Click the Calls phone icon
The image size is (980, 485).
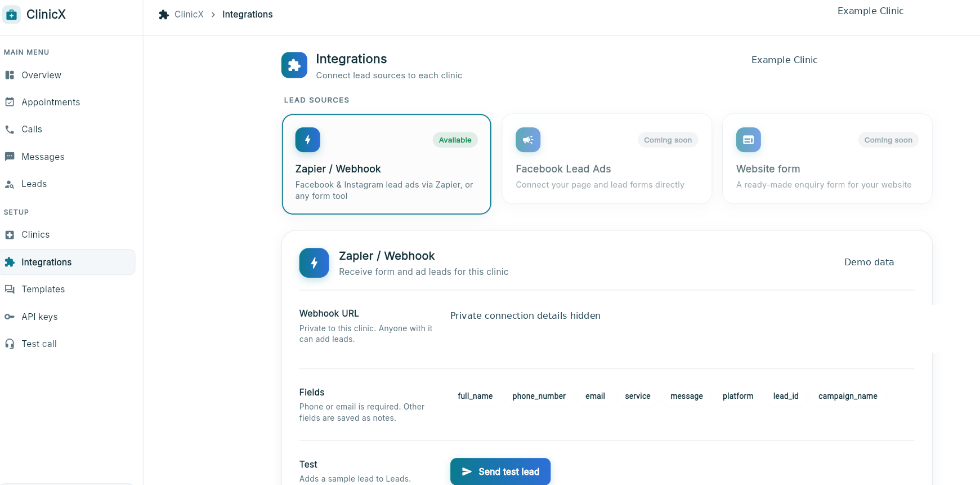pyautogui.click(x=10, y=129)
